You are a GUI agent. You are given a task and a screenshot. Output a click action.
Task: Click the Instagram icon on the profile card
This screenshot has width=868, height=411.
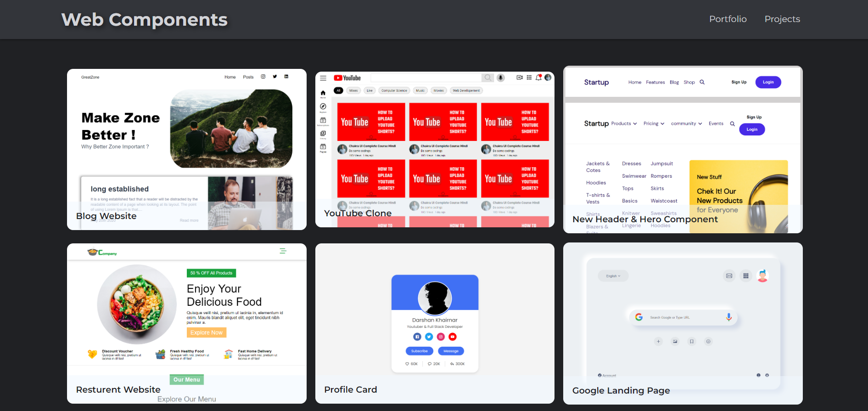click(441, 337)
